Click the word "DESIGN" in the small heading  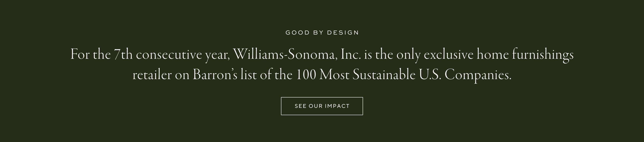pyautogui.click(x=343, y=33)
